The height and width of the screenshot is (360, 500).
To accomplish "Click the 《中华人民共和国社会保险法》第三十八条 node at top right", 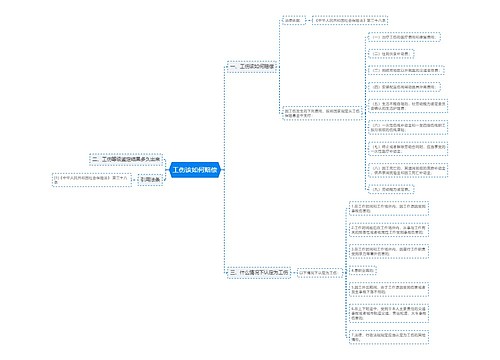I will pos(350,20).
